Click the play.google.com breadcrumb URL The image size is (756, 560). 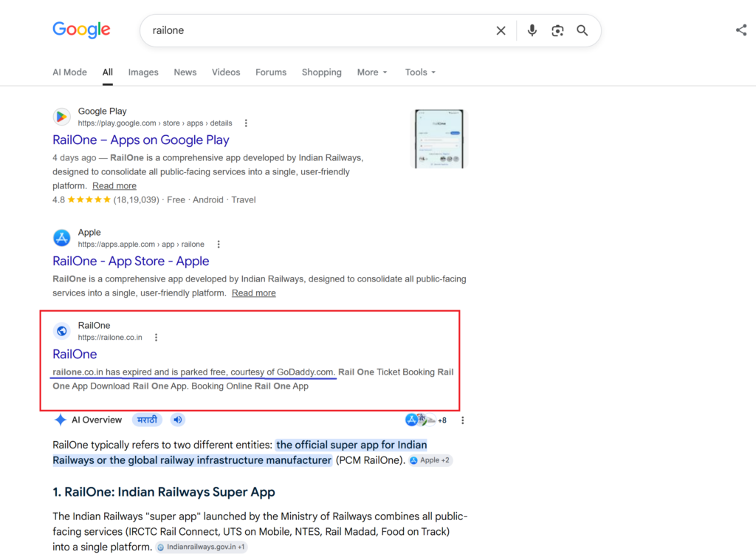pos(155,123)
